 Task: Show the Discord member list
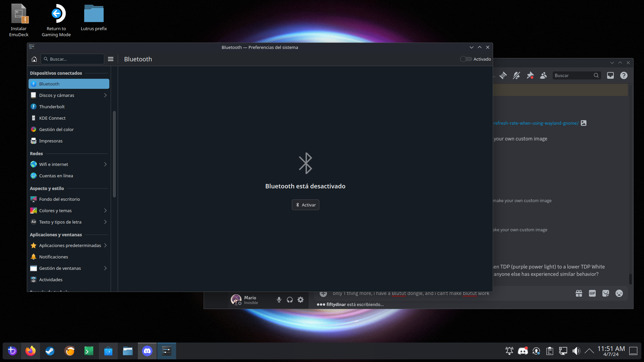pyautogui.click(x=543, y=75)
